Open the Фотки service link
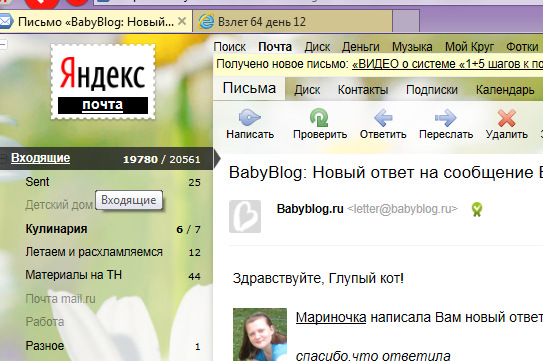This screenshot has width=543, height=361. tap(522, 47)
